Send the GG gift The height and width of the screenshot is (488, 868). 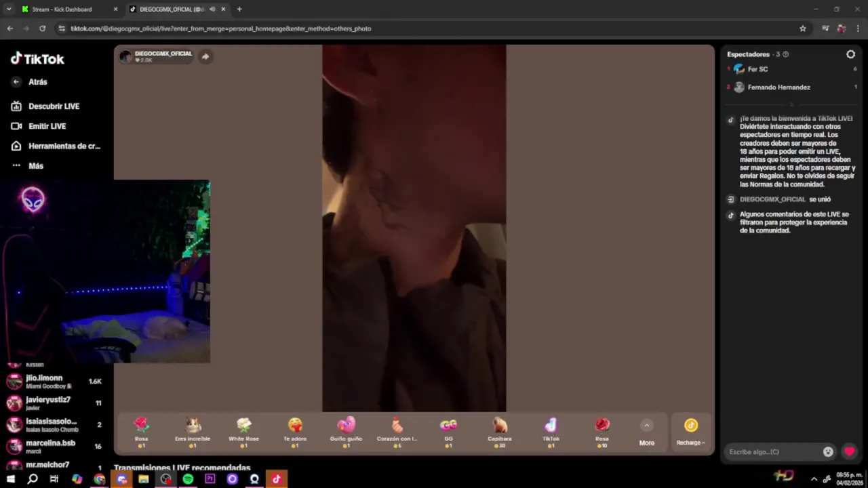[x=448, y=432]
